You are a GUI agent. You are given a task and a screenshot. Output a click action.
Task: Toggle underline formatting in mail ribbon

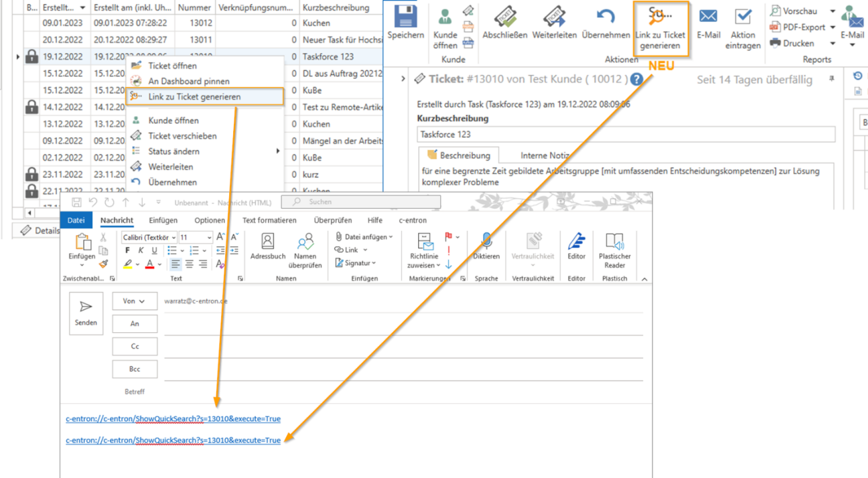point(154,251)
